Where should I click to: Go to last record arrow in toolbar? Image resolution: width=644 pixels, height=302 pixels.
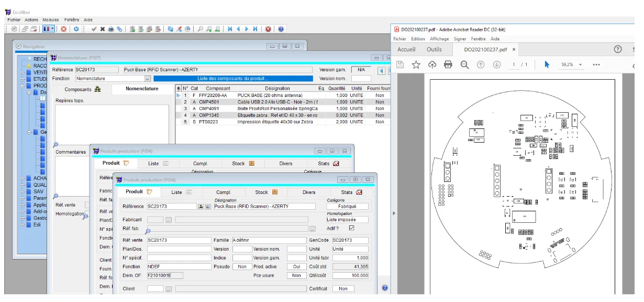pos(255,29)
